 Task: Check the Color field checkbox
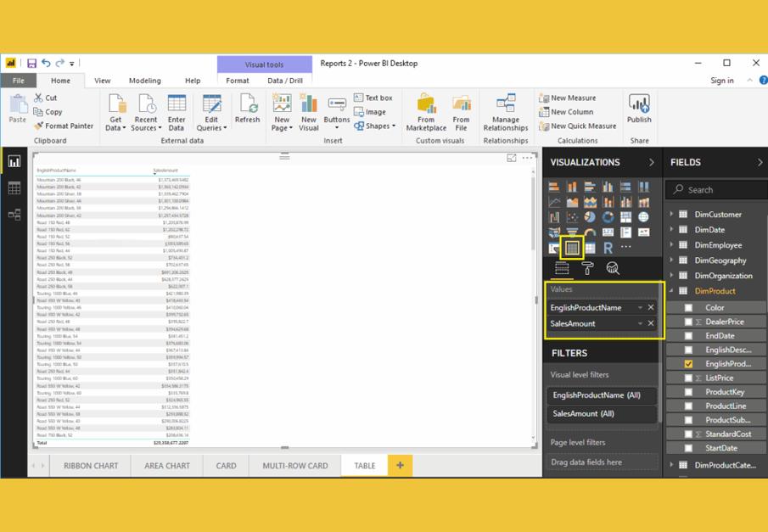tap(688, 308)
